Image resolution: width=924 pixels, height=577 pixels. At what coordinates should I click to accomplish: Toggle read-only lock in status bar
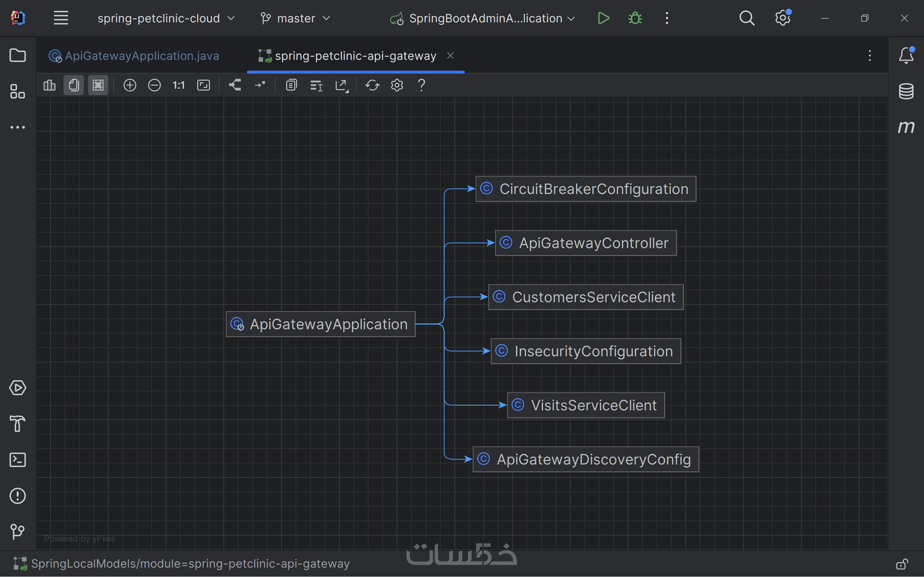[902, 564]
